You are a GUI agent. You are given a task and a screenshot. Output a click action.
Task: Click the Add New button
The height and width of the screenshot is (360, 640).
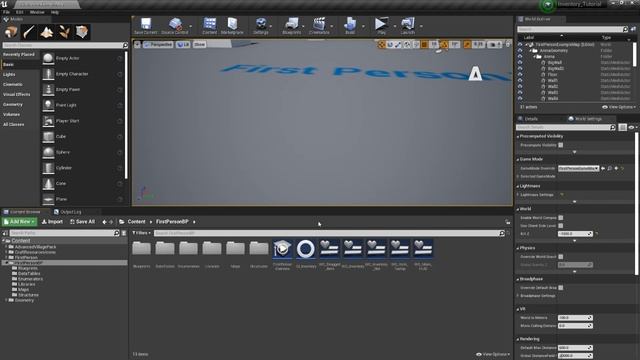pos(20,222)
